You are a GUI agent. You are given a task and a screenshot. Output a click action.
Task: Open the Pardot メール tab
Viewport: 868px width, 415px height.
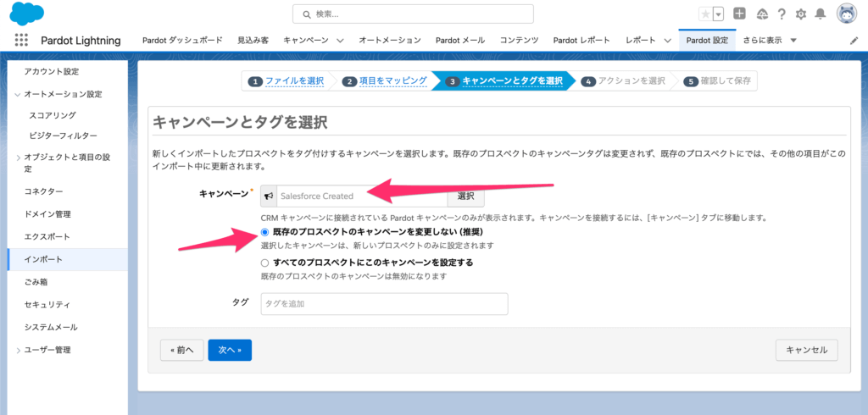coord(460,40)
